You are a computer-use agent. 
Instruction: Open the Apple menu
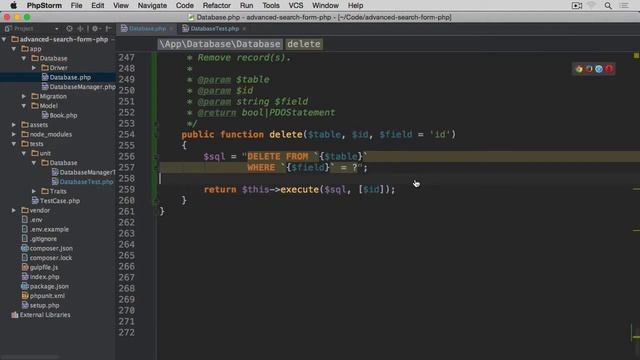[13, 5]
